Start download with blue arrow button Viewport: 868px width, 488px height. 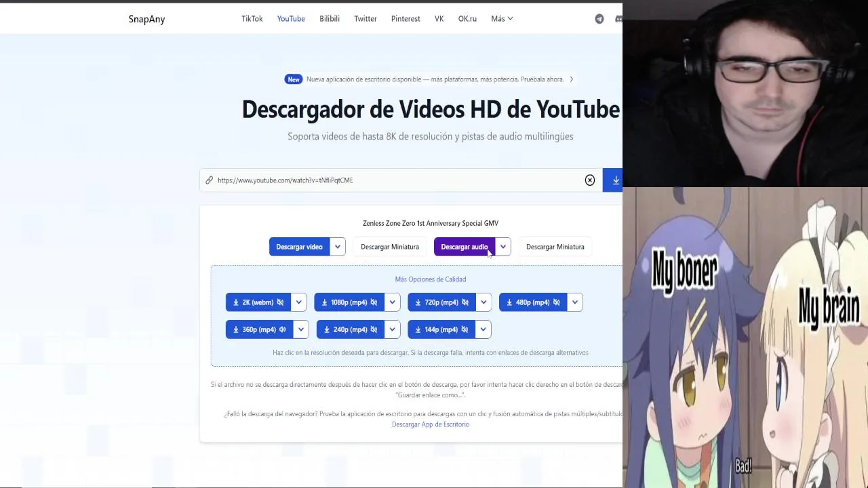click(x=613, y=180)
